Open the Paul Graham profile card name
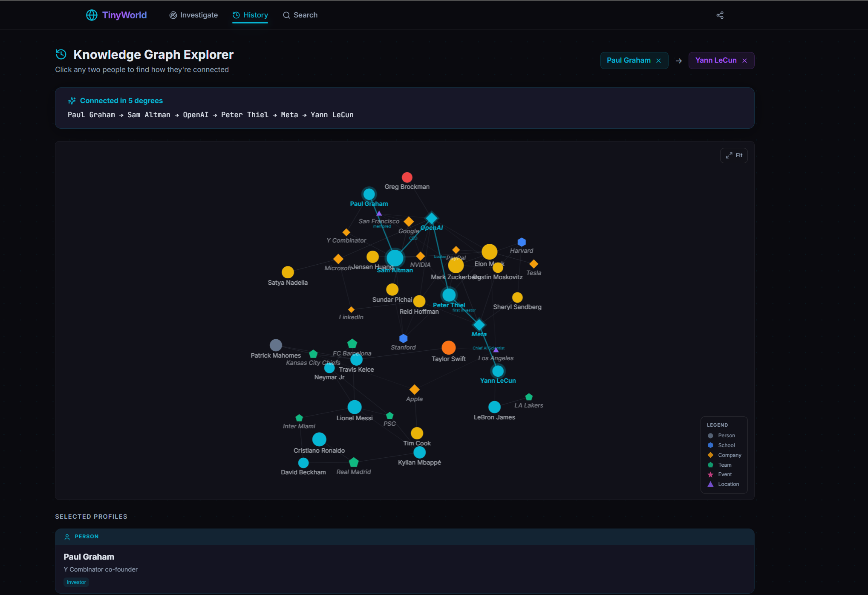 89,557
